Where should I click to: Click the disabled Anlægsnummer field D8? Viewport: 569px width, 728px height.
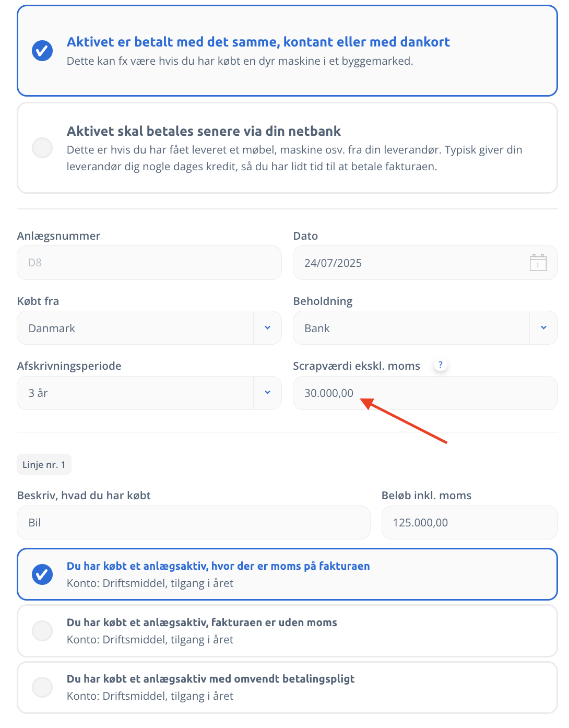[x=149, y=263]
